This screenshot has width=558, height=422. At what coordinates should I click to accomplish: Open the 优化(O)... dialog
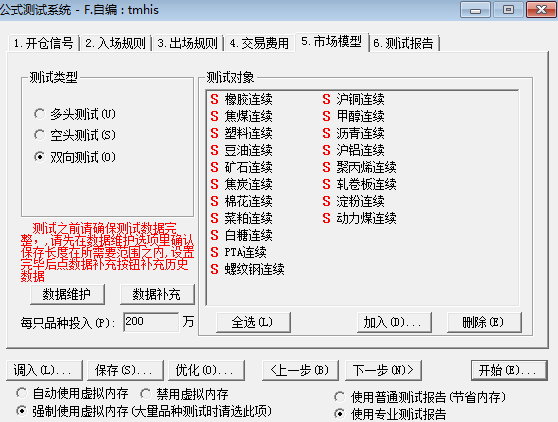tap(206, 370)
